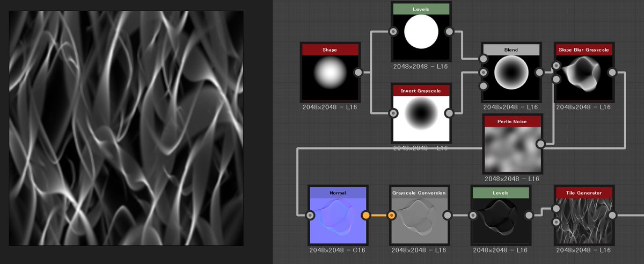Click the Slope Blur Grayscale upper input connector
This screenshot has width=644, height=264.
pyautogui.click(x=557, y=66)
